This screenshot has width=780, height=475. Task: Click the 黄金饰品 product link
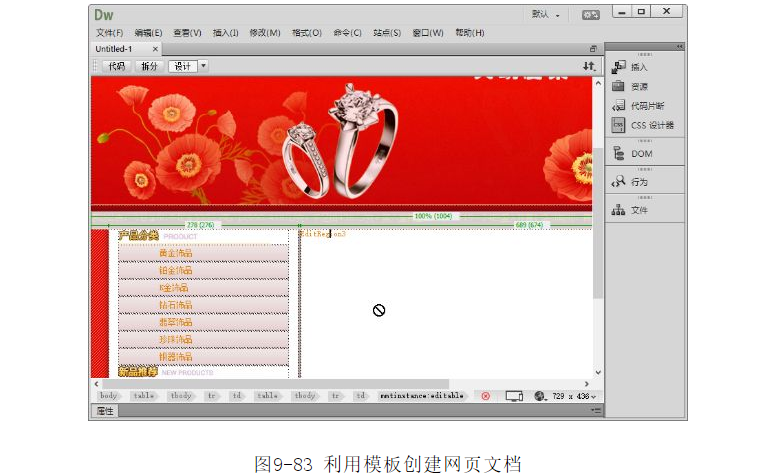[175, 253]
